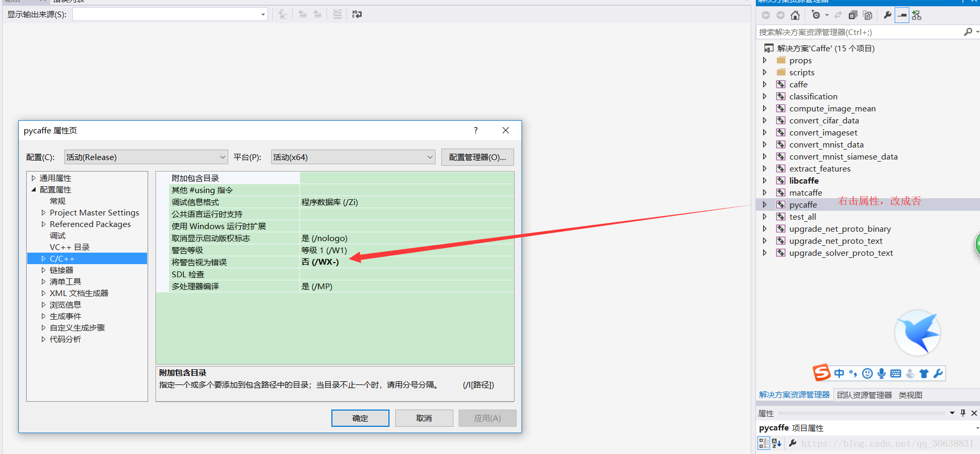This screenshot has width=980, height=454.
Task: Select matcaffe project in Solution Explorer
Action: click(806, 192)
